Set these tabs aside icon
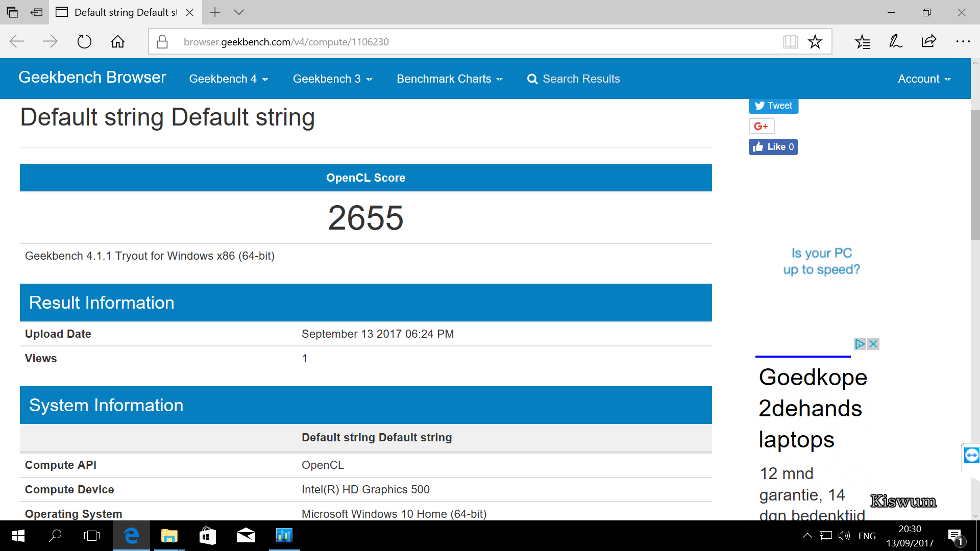This screenshot has width=980, height=551. [x=36, y=12]
